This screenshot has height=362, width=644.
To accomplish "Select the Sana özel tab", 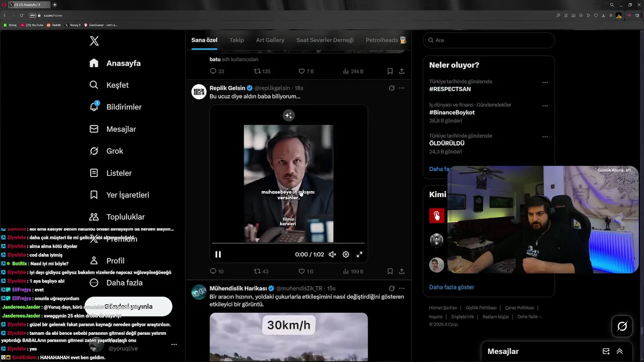I will click(204, 40).
